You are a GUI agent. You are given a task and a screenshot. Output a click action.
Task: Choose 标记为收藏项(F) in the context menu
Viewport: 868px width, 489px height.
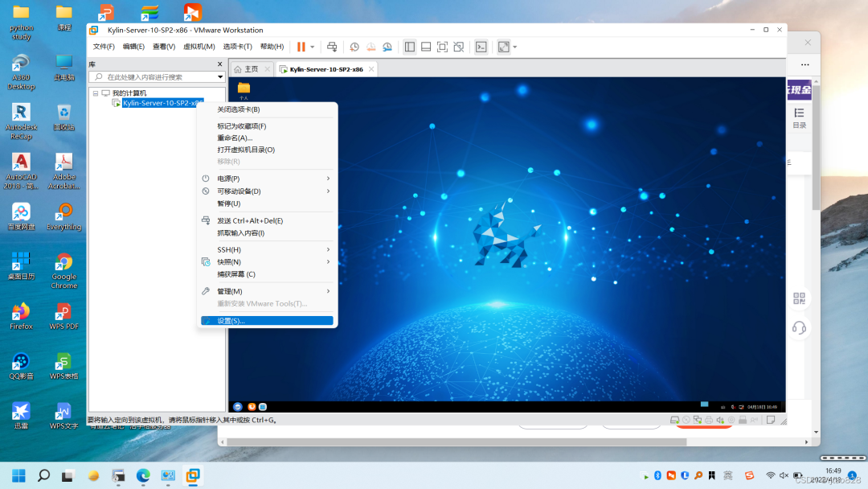click(x=267, y=126)
